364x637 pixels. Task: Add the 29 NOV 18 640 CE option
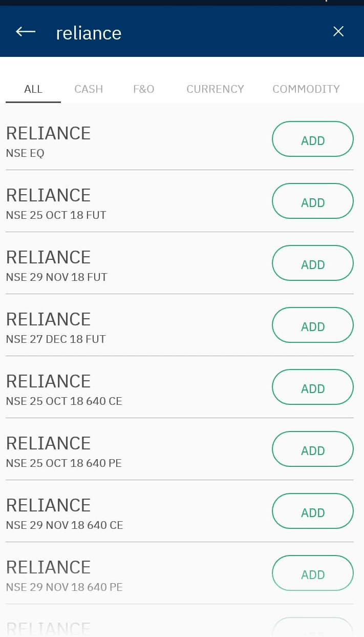[312, 511]
